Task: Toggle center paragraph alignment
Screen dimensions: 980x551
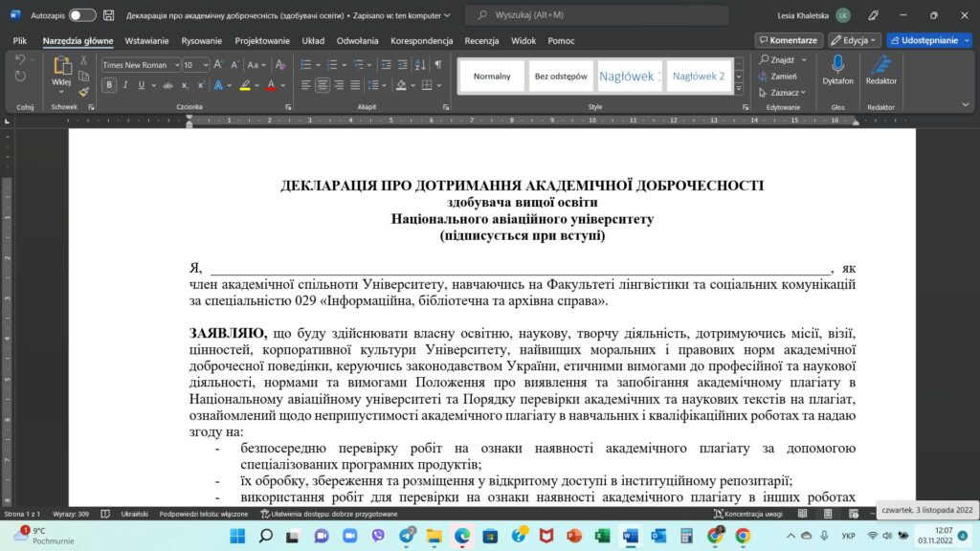Action: coord(323,85)
